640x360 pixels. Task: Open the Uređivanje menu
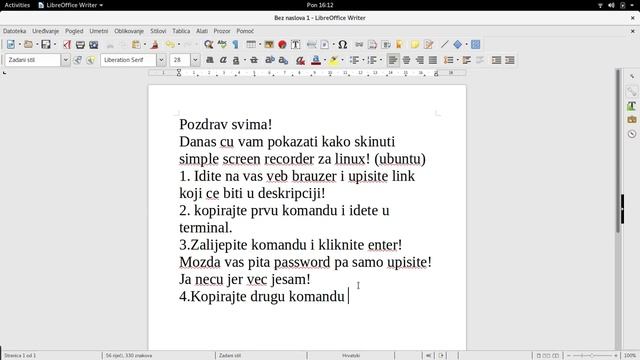click(x=46, y=31)
